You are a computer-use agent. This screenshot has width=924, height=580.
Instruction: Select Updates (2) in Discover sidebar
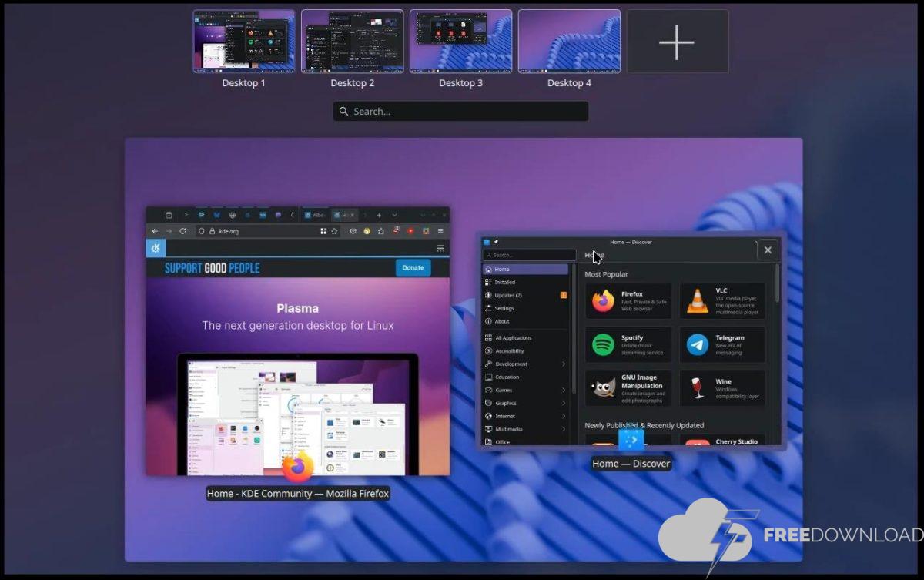click(x=508, y=295)
